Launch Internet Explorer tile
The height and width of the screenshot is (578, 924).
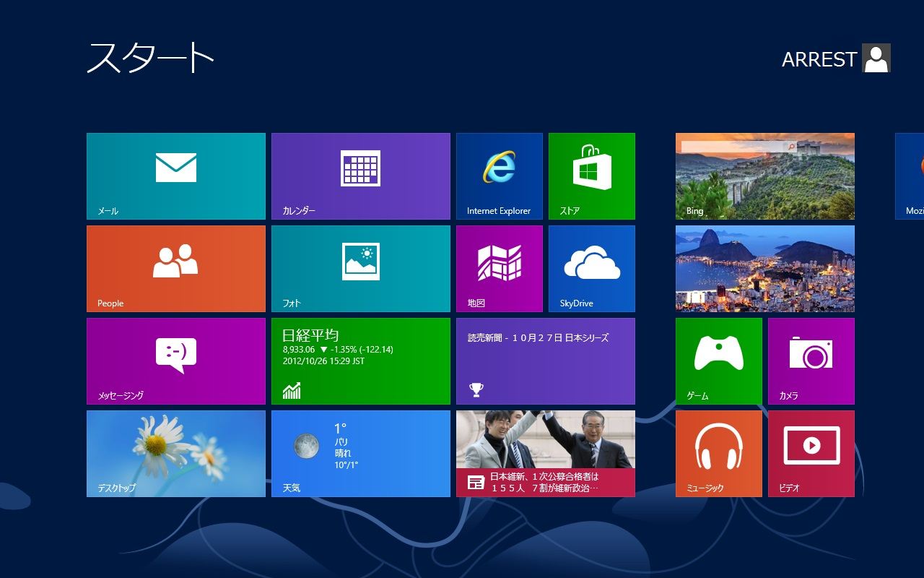(x=500, y=176)
